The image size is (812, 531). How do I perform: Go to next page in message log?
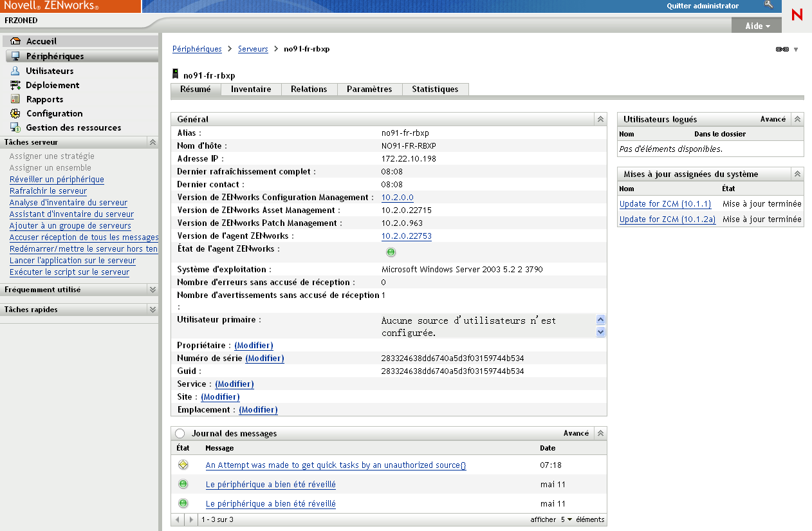(190, 519)
